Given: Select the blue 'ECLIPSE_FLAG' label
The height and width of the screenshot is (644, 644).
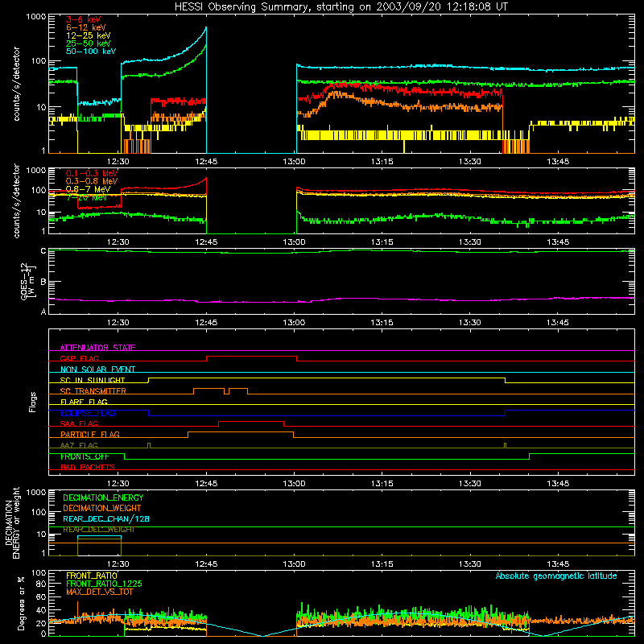Looking at the screenshot, I should [88, 413].
